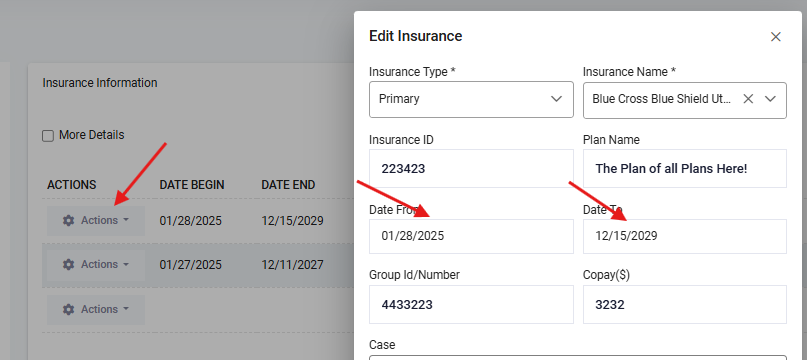Click gear icon in first Actions row
The width and height of the screenshot is (807, 360).
pos(68,220)
